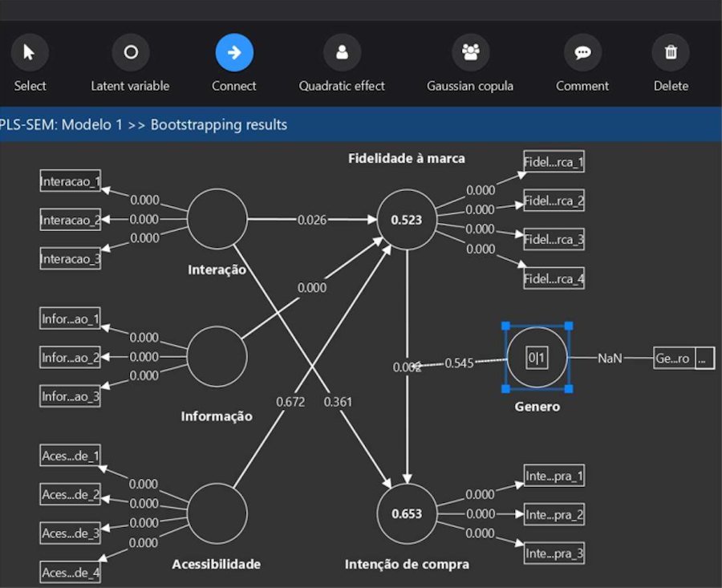
Task: Click the Fidelidade à marca construct circle
Action: click(x=407, y=219)
